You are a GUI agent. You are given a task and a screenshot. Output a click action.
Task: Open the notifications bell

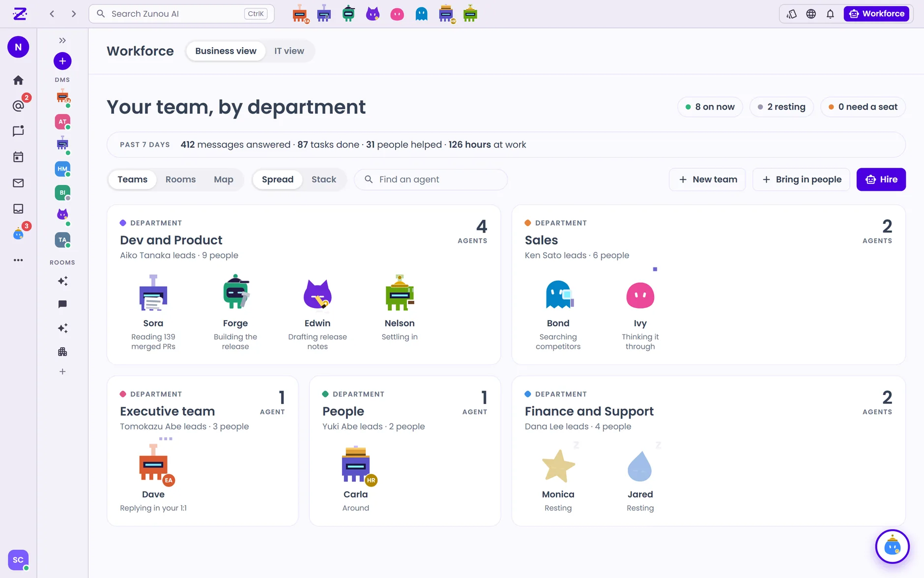[830, 14]
